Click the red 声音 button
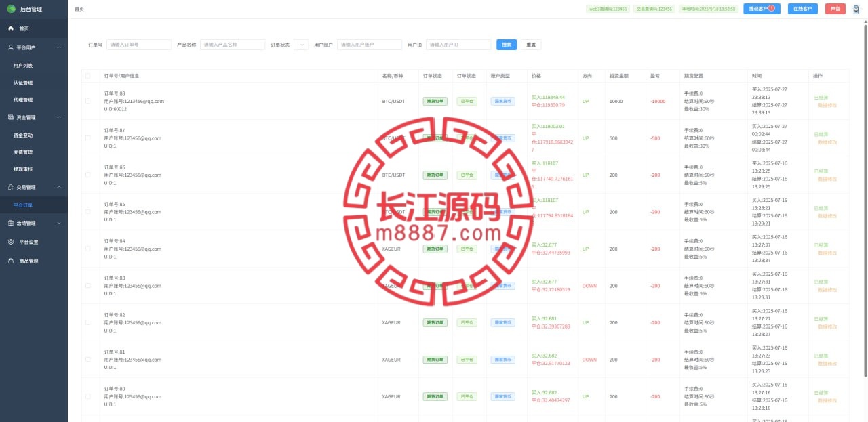 pos(835,9)
